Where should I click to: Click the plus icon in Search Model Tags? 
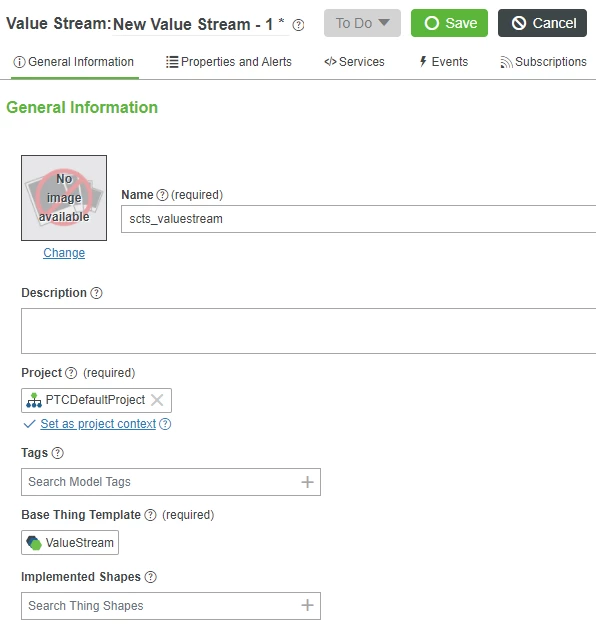[x=307, y=482]
